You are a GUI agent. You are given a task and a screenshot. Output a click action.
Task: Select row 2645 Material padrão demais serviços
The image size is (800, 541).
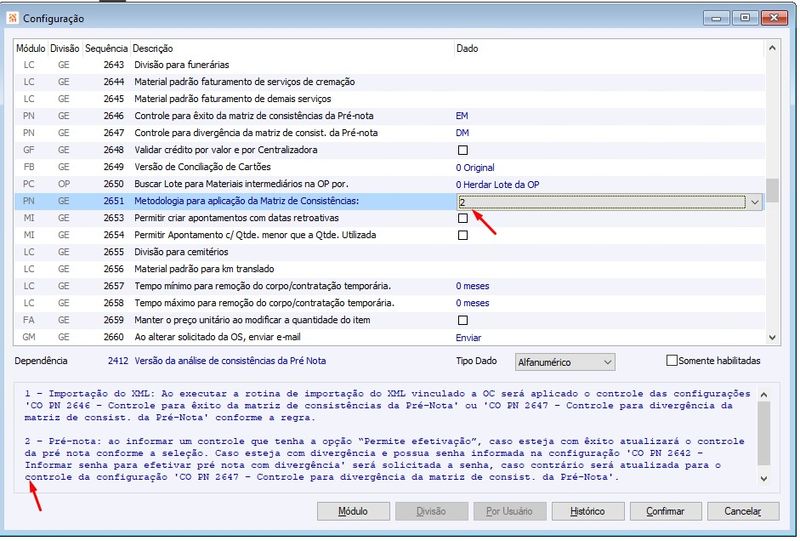click(389, 99)
